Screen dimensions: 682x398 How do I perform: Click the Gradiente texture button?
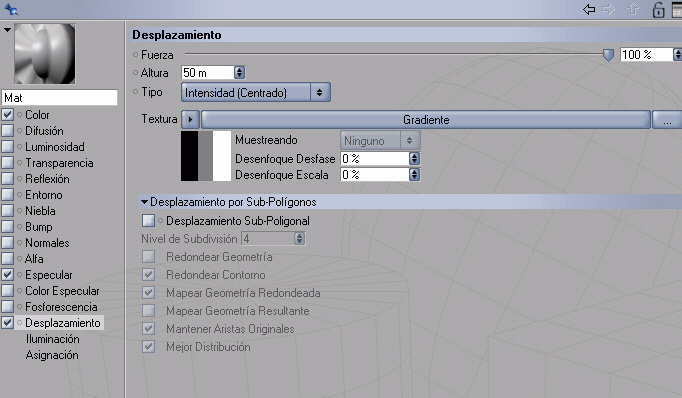[x=426, y=120]
